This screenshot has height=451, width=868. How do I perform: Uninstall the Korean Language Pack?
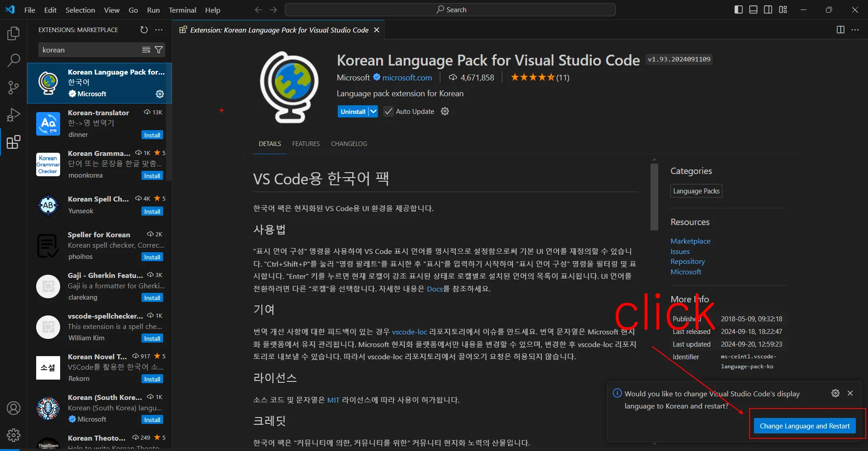(x=353, y=111)
